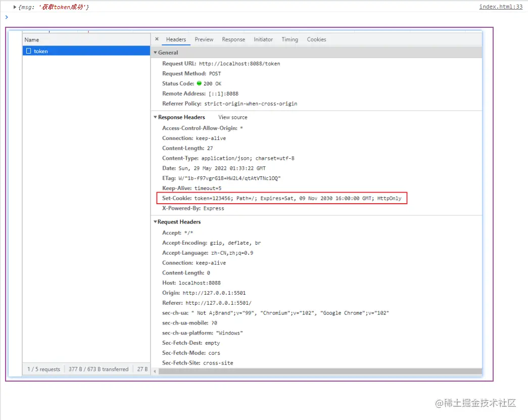Open the Cookies tab
Viewport: 528px width, 420px height.
(316, 39)
